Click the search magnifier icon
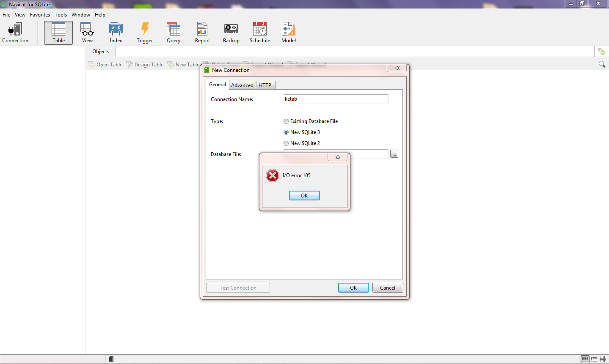 point(602,64)
